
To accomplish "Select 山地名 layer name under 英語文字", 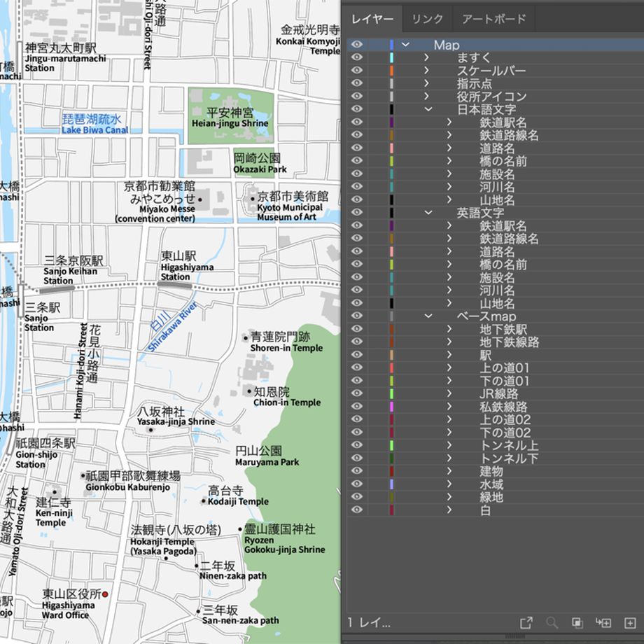I will [x=497, y=302].
